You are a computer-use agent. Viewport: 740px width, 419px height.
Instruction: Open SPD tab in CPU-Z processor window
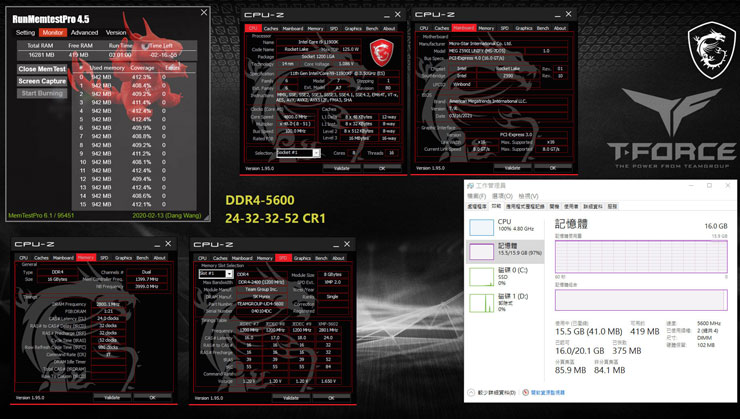click(x=334, y=29)
